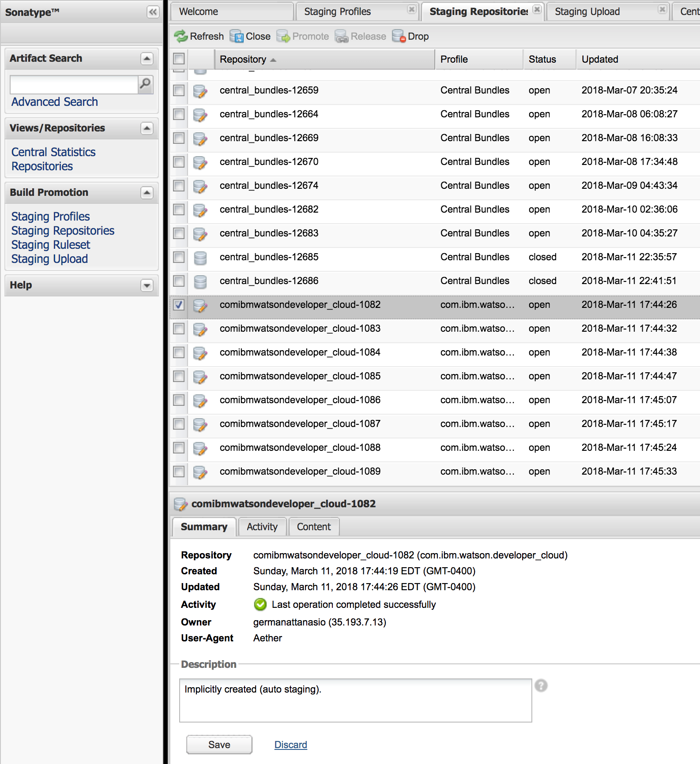
Task: Sort by the Repository column header
Action: click(324, 59)
